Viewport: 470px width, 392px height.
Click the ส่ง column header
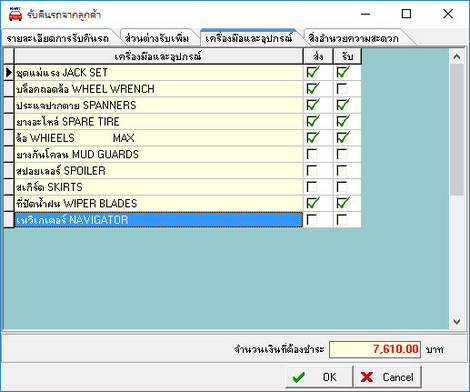(x=318, y=56)
